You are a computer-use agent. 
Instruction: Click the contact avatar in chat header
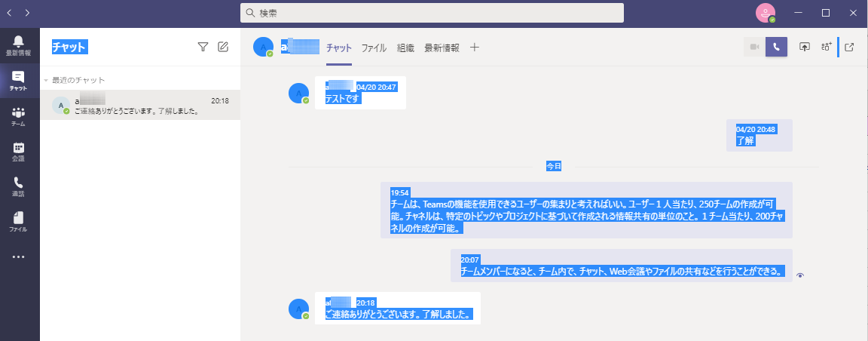click(263, 47)
